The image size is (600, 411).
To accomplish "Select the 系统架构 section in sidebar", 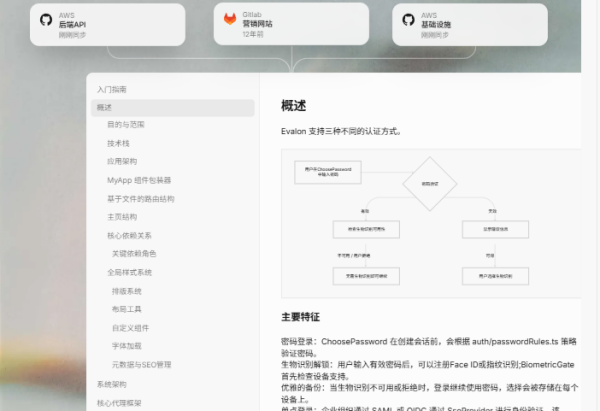I will tap(111, 384).
